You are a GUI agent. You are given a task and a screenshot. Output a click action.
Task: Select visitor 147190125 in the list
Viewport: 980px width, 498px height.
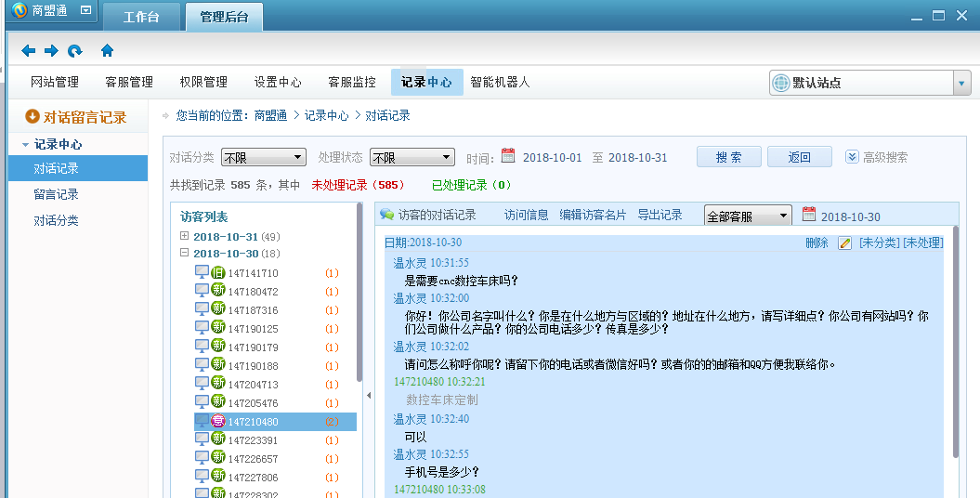pos(253,329)
